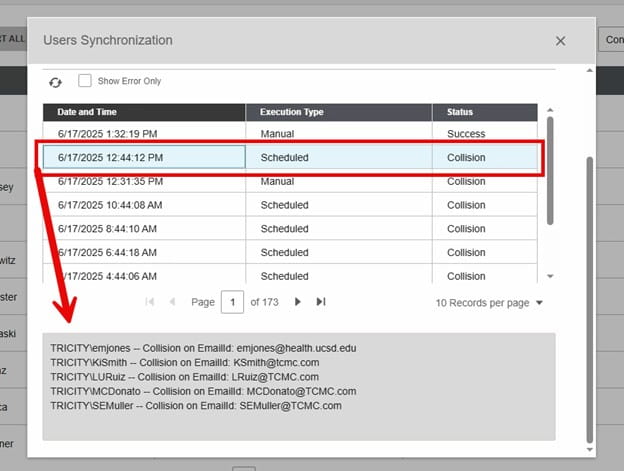Sort by Date and Time column header
This screenshot has height=471, width=624.
click(x=143, y=112)
